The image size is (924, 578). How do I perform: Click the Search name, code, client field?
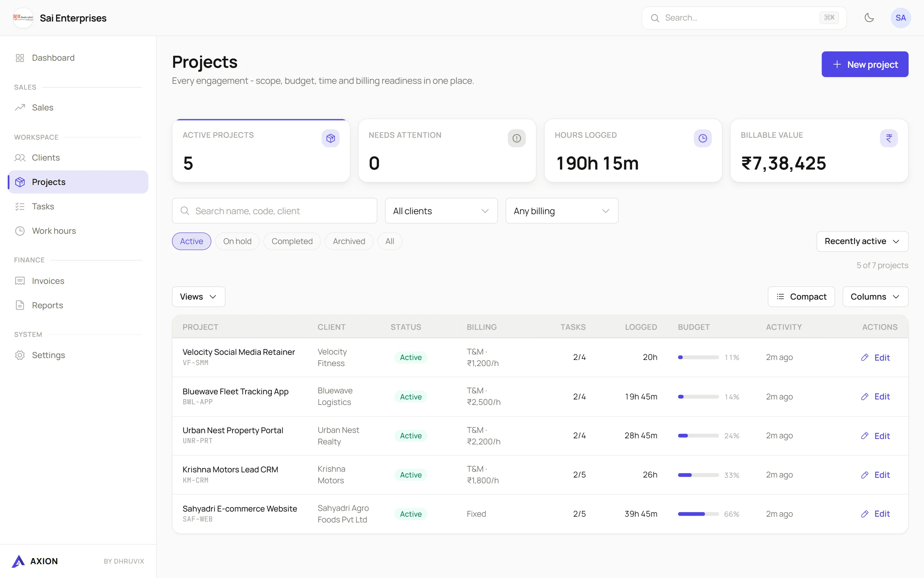[275, 211]
